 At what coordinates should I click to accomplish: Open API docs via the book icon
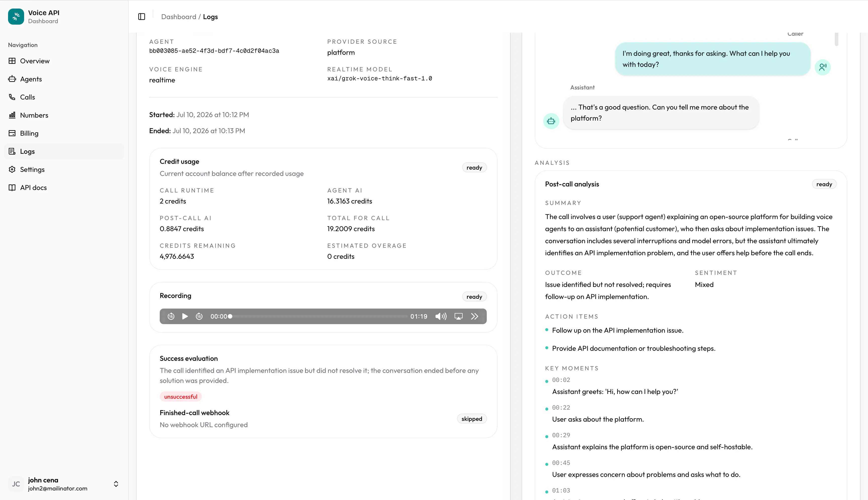(x=12, y=187)
